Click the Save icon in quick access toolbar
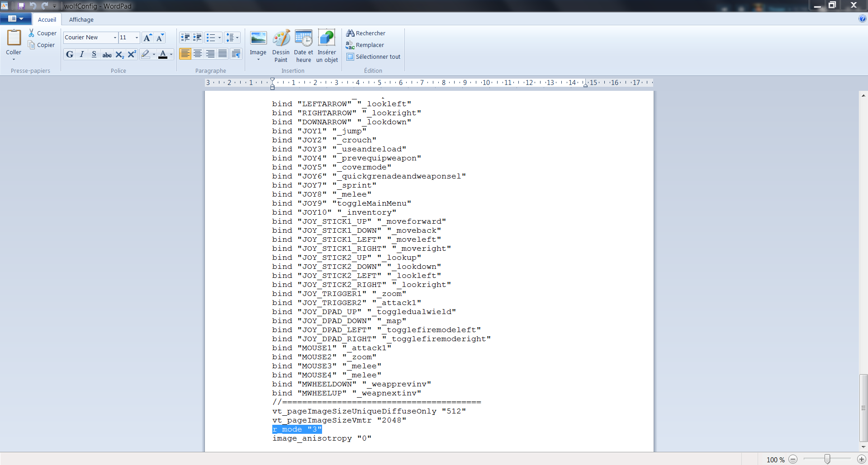The width and height of the screenshot is (868, 465). (x=21, y=6)
